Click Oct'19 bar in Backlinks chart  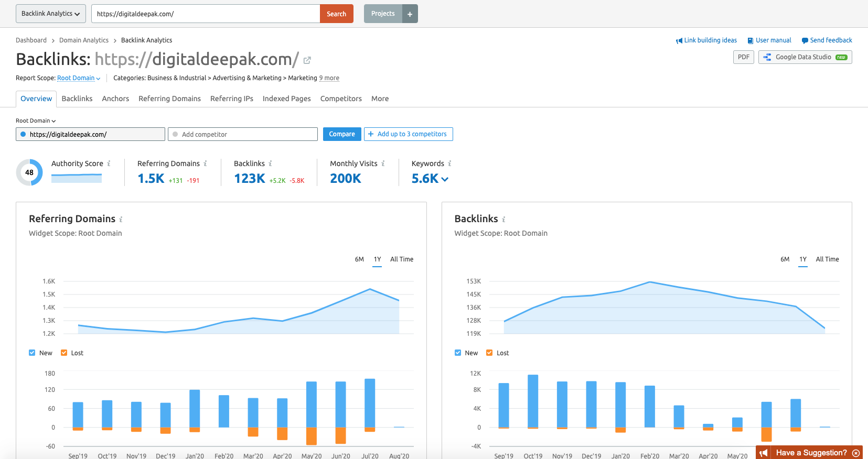[x=533, y=402]
